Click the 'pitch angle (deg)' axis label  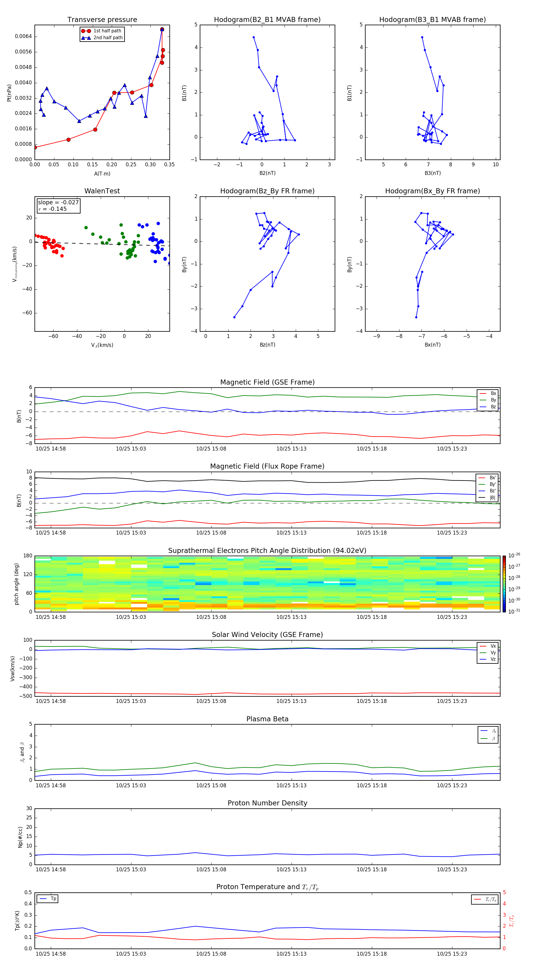16,584
